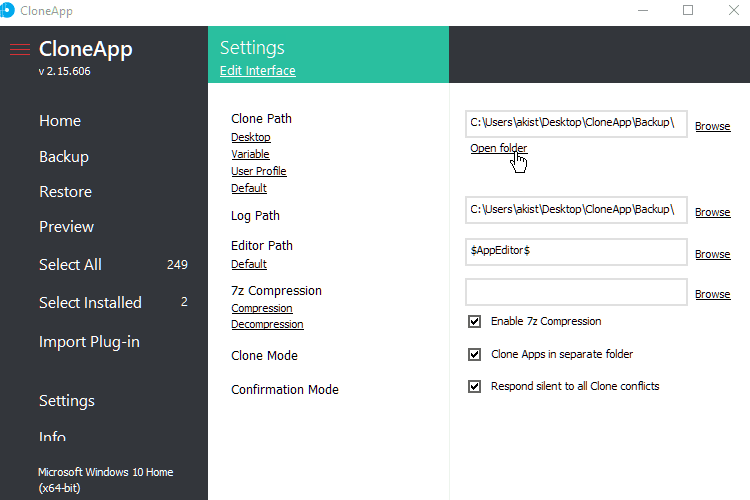
Task: Browse for the Clone Path
Action: point(712,126)
